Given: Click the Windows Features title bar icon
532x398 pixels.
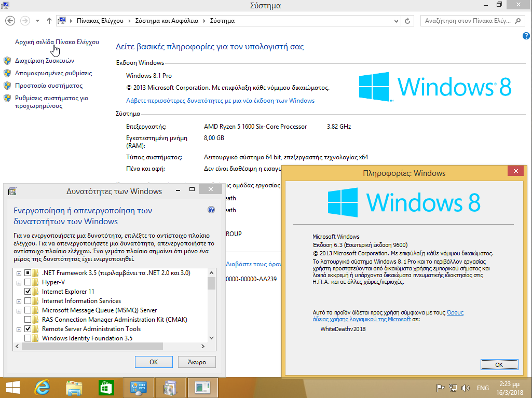Looking at the screenshot, I should [x=12, y=191].
